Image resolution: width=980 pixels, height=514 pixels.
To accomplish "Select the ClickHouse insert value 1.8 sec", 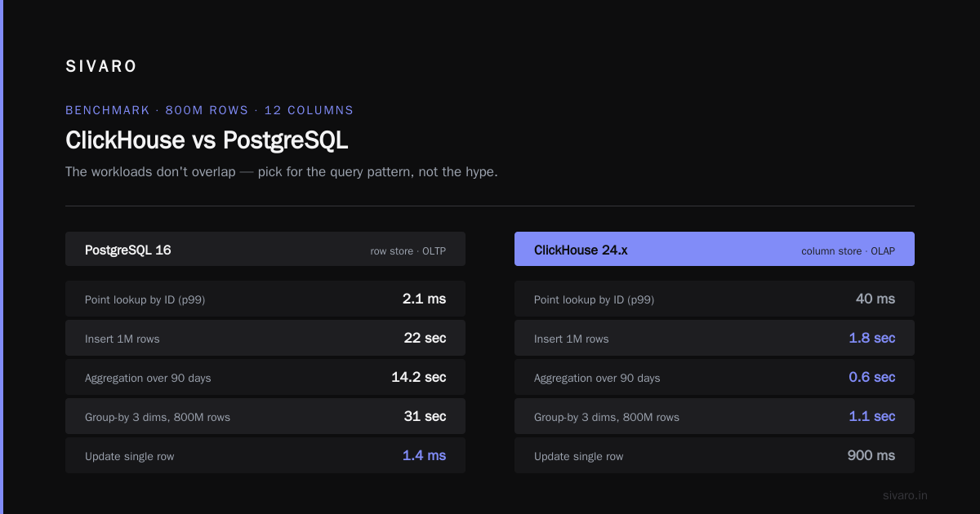I will point(872,338).
